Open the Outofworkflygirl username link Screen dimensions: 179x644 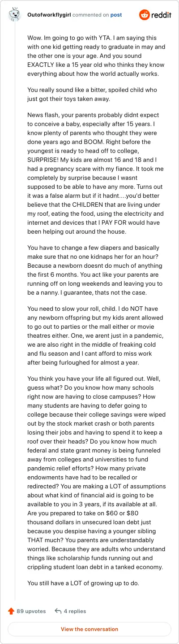[x=49, y=15]
